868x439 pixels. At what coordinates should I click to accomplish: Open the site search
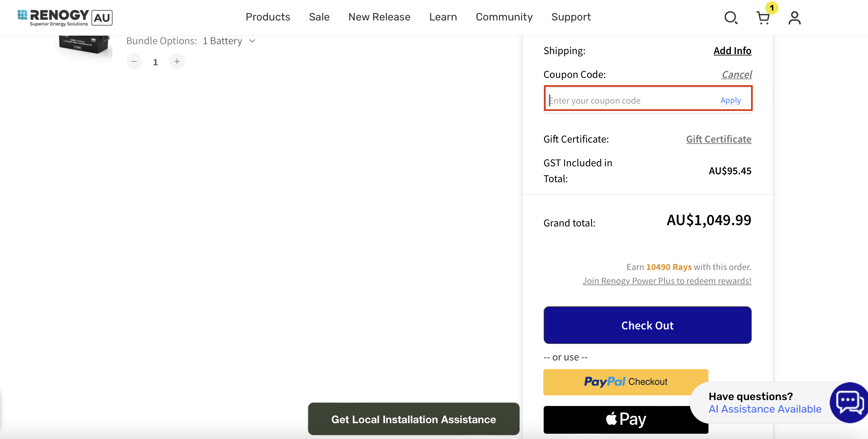coord(731,17)
